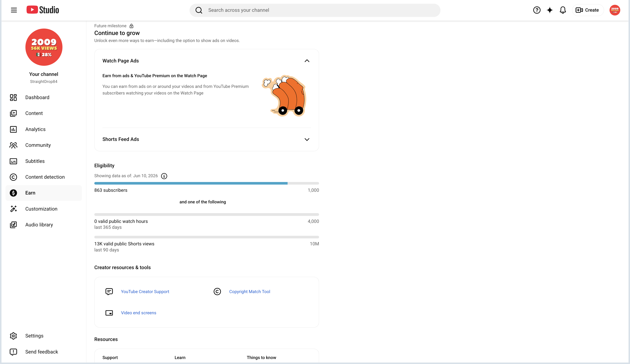
Task: Open the Help question mark icon
Action: [x=537, y=10]
